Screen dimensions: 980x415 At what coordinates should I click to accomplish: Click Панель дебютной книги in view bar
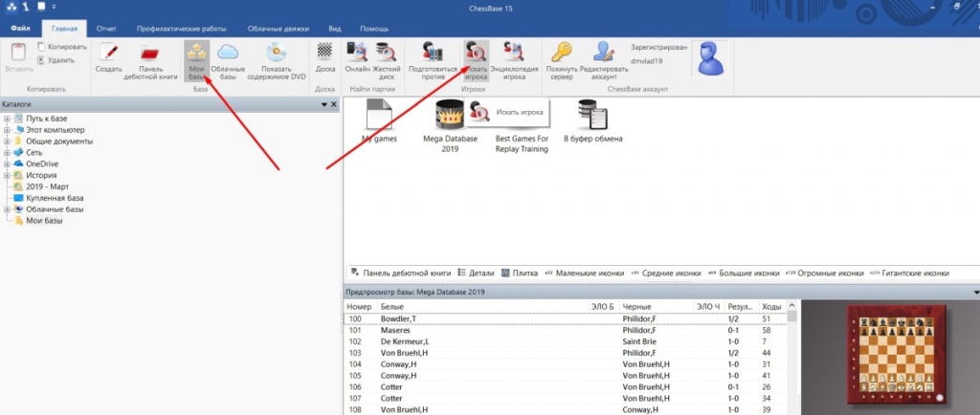click(x=401, y=273)
